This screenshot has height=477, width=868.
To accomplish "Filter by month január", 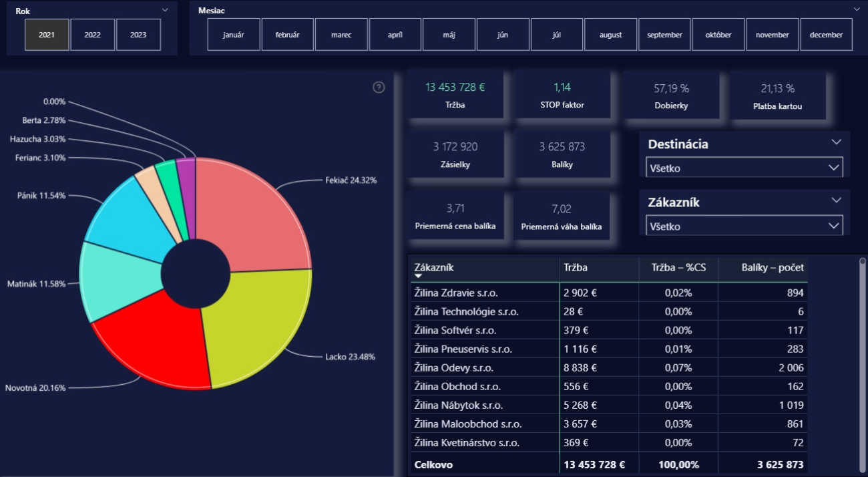I will (x=233, y=35).
